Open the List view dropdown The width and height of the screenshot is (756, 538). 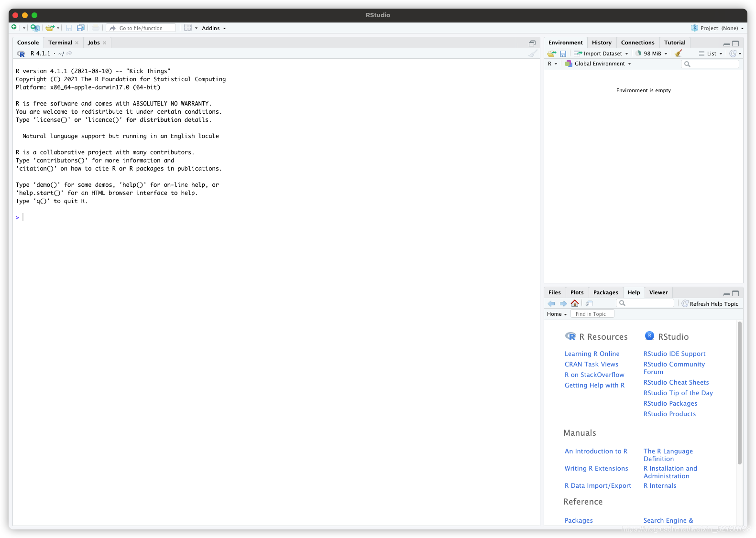[x=711, y=54]
